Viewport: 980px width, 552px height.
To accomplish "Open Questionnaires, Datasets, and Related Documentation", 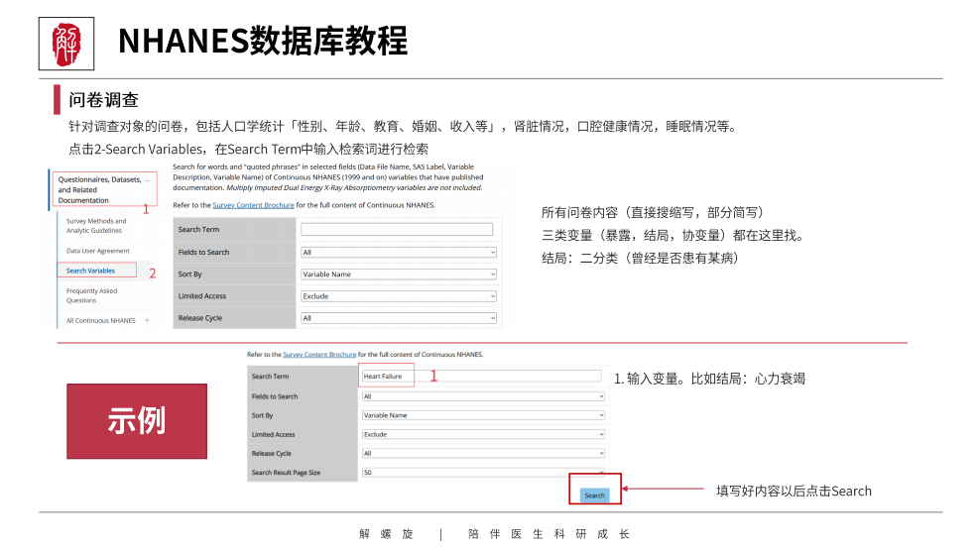I will click(x=100, y=190).
